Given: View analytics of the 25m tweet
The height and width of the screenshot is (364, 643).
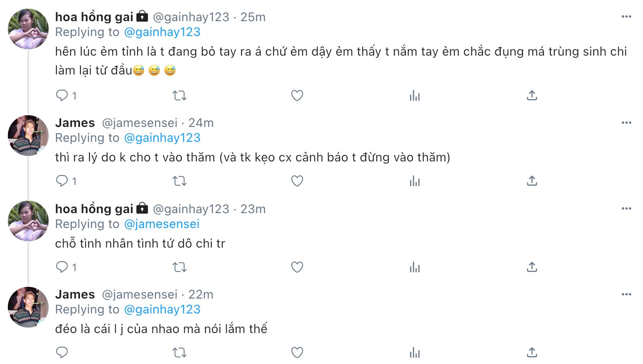Looking at the screenshot, I should coord(414,95).
